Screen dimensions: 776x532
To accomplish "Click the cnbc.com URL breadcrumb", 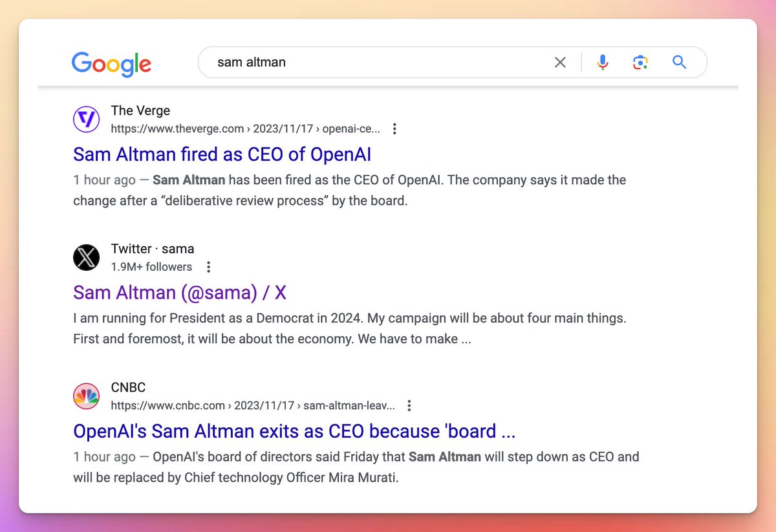I will 253,405.
